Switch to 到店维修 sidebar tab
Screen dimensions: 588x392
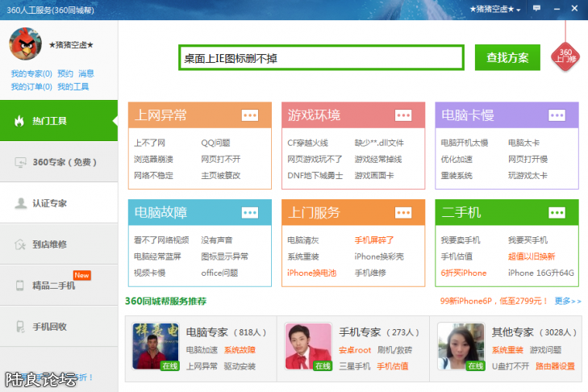59,244
